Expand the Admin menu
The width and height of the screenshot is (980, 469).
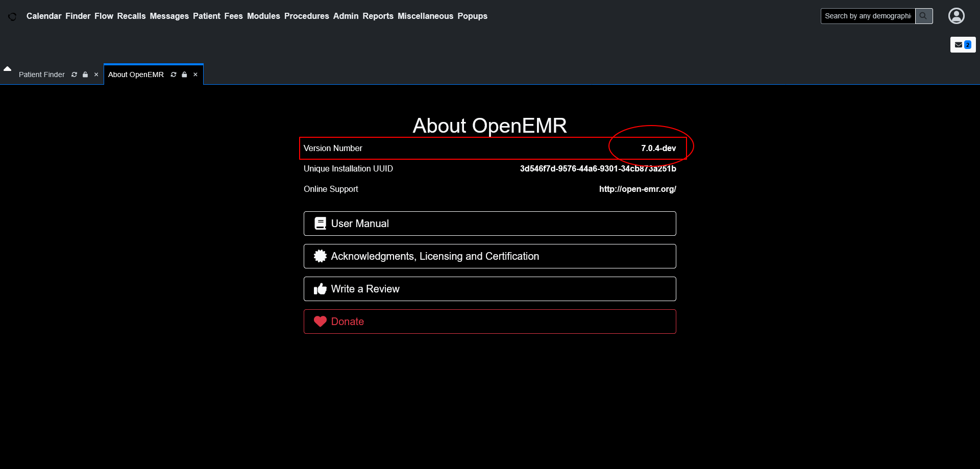tap(346, 16)
